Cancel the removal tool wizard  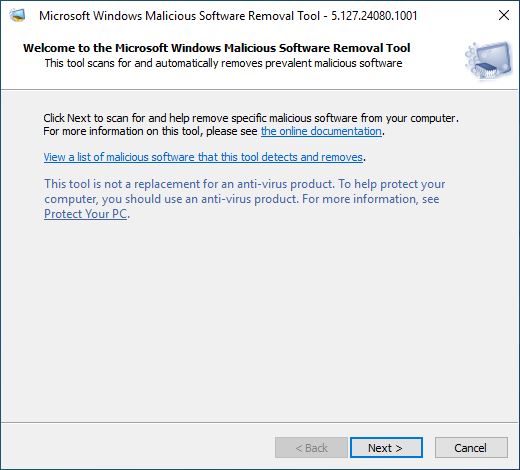click(471, 448)
